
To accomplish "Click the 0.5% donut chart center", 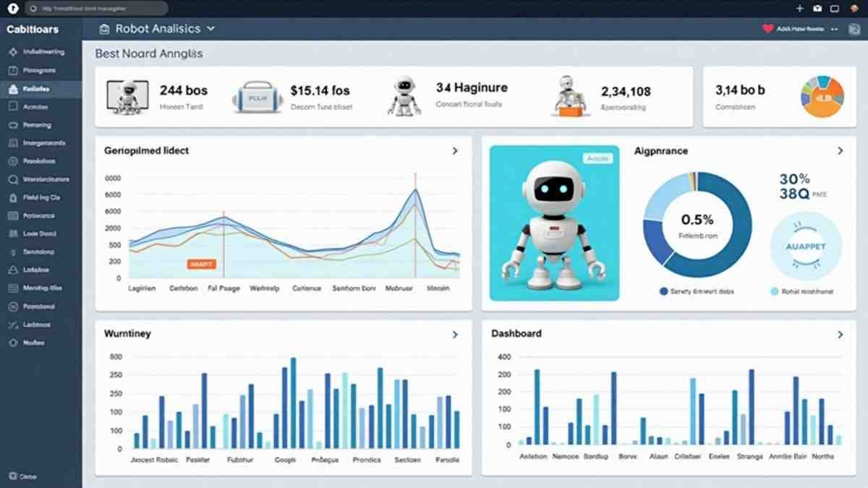I will click(x=697, y=224).
